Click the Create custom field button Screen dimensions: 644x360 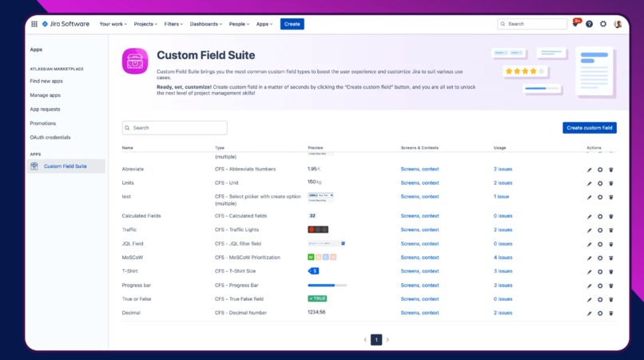click(x=590, y=127)
